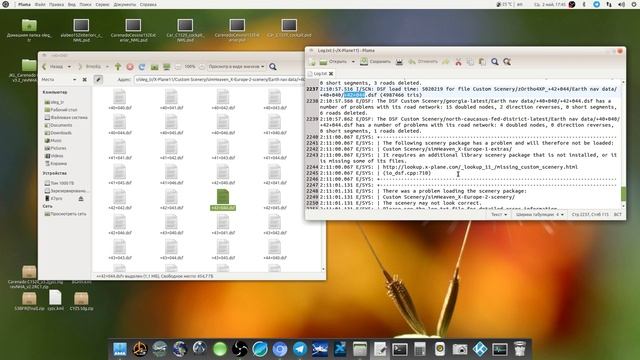Zoom out icons in file manager
The image size is (640, 360).
[178, 67]
